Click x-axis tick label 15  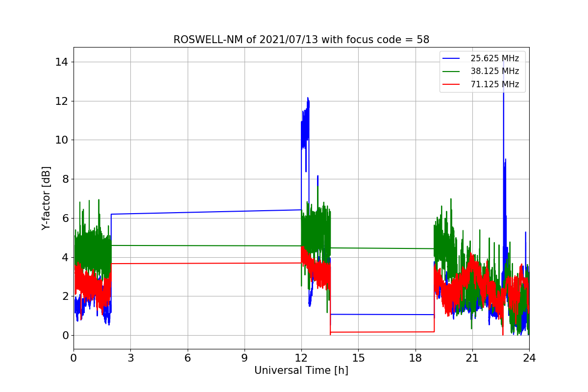coord(358,358)
